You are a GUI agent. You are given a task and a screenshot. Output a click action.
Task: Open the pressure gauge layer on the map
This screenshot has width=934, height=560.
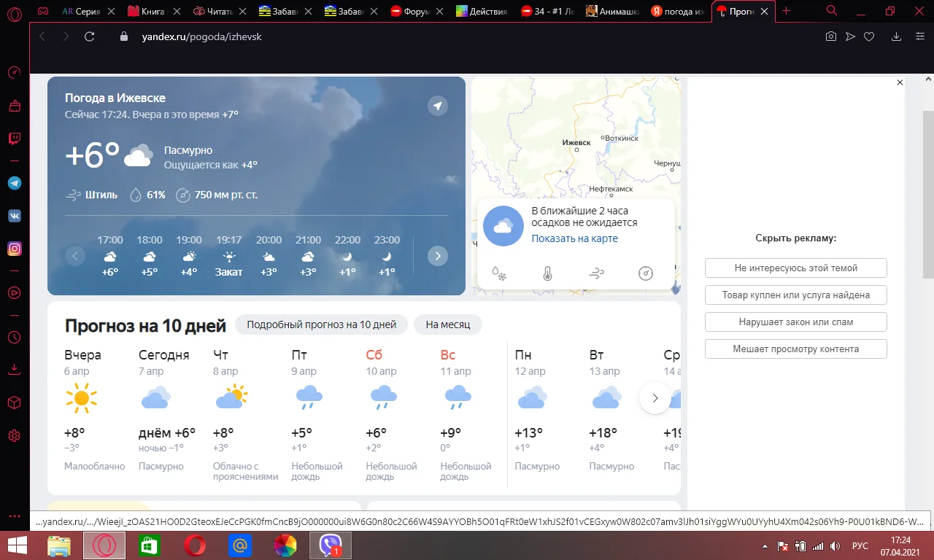click(645, 273)
